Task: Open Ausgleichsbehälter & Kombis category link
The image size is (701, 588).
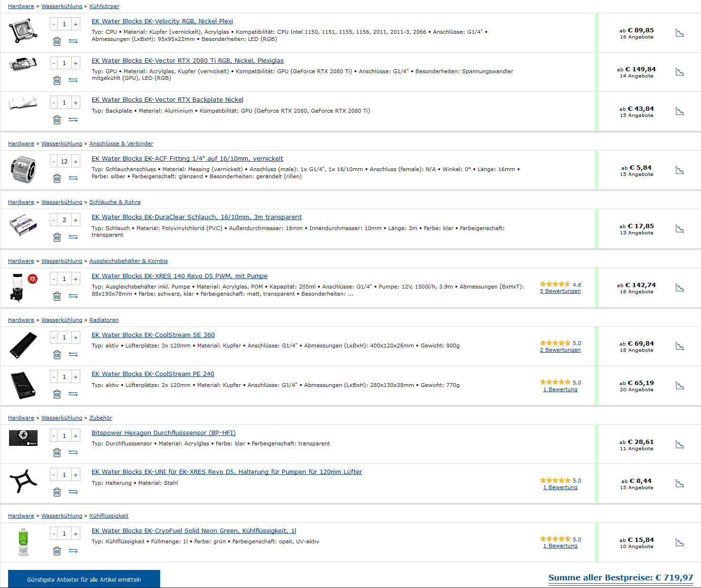Action: (128, 261)
